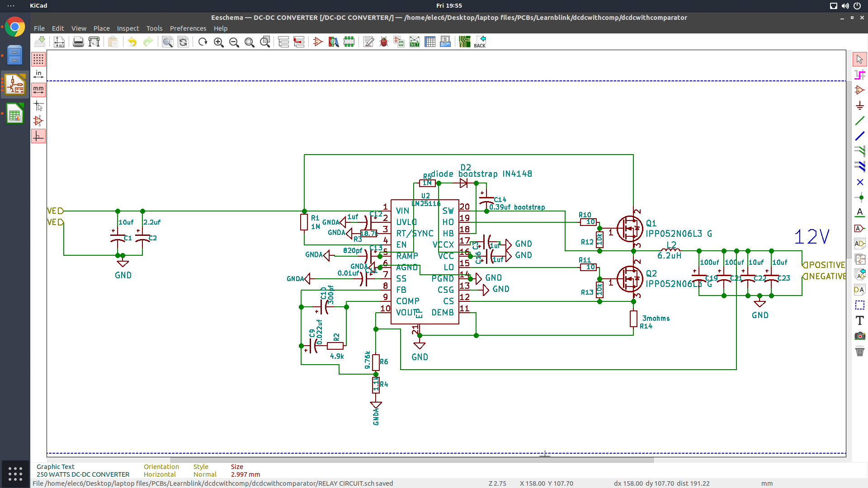Open the Place menu
Screen dimensions: 868x488
point(101,28)
